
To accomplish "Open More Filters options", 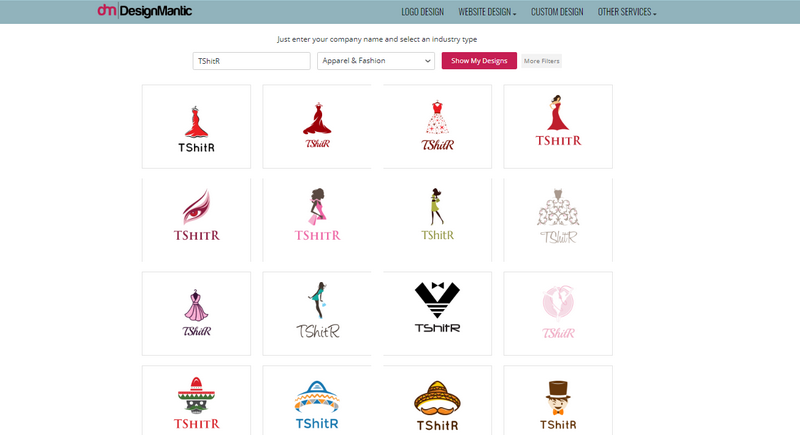I will tap(542, 61).
